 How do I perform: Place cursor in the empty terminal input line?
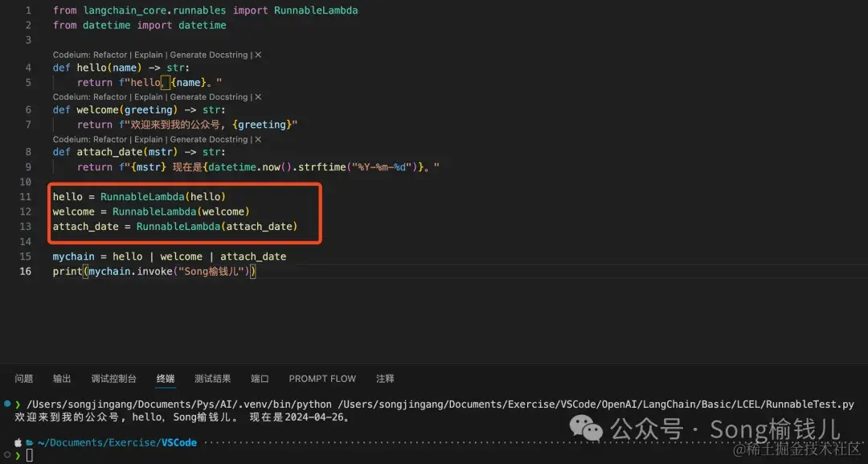point(31,454)
